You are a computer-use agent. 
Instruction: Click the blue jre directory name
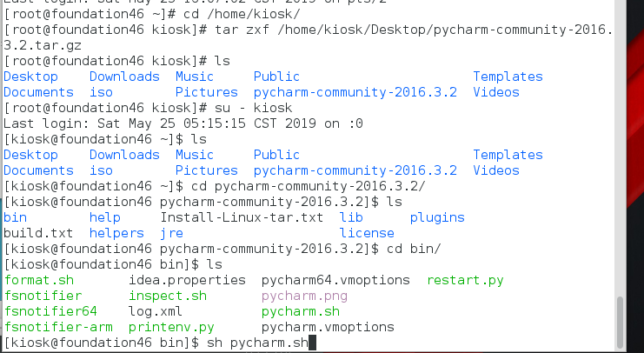coord(172,233)
